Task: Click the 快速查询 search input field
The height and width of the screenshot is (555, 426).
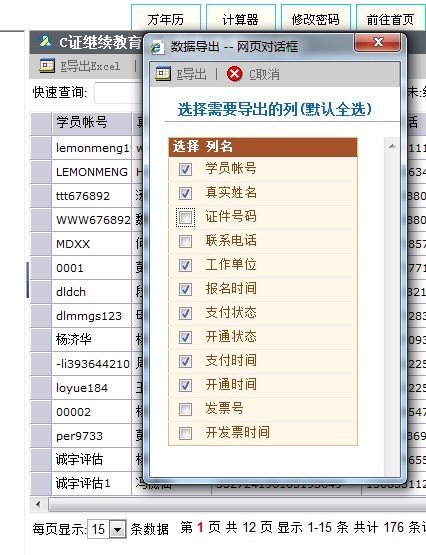Action: [x=119, y=93]
